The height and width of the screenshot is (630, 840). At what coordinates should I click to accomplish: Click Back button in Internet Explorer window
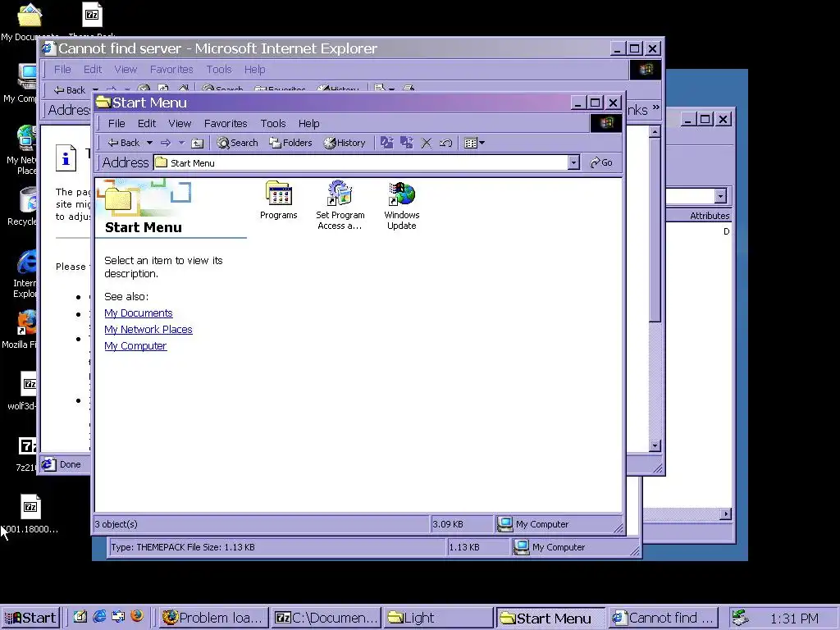pos(70,89)
